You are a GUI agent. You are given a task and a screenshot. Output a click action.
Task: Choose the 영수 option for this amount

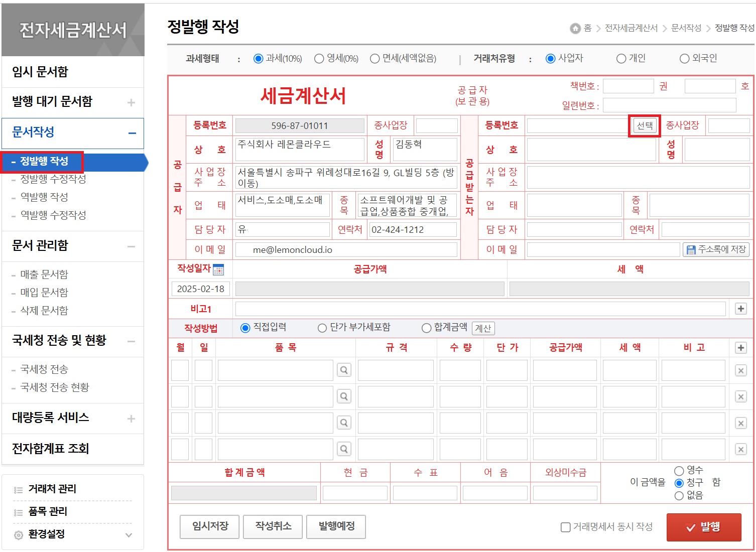(x=679, y=471)
